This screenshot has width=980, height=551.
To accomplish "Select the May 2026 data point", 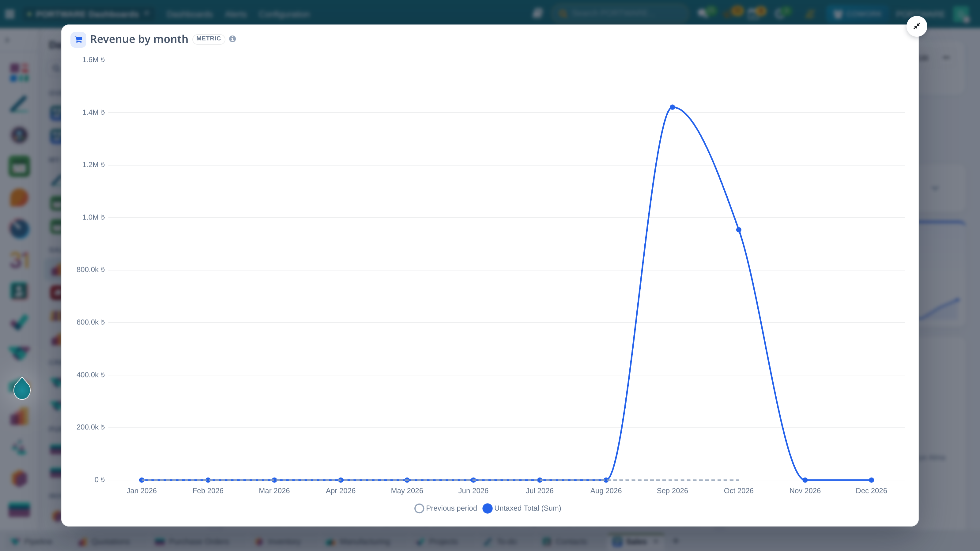I will tap(407, 480).
